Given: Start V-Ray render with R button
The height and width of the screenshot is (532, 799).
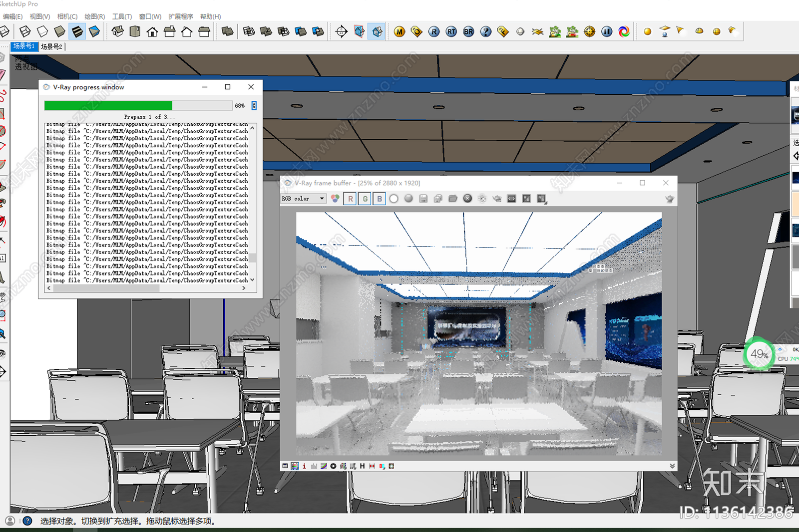Looking at the screenshot, I should pyautogui.click(x=434, y=31).
